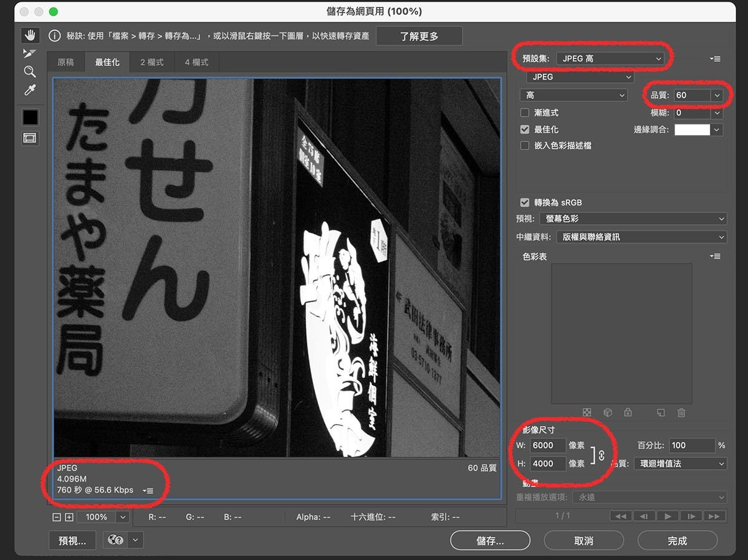
Task: Click the black eyedropper color swatch
Action: [30, 117]
